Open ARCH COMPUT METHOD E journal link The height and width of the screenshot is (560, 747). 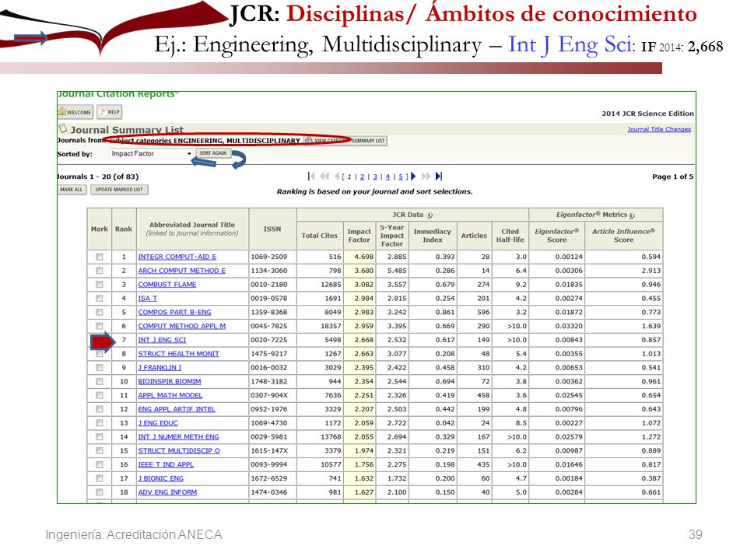[182, 271]
